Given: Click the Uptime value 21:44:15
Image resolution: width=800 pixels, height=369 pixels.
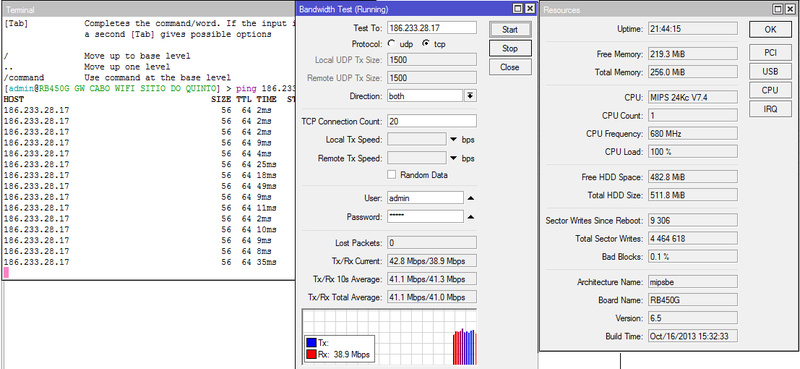Looking at the screenshot, I should 692,29.
